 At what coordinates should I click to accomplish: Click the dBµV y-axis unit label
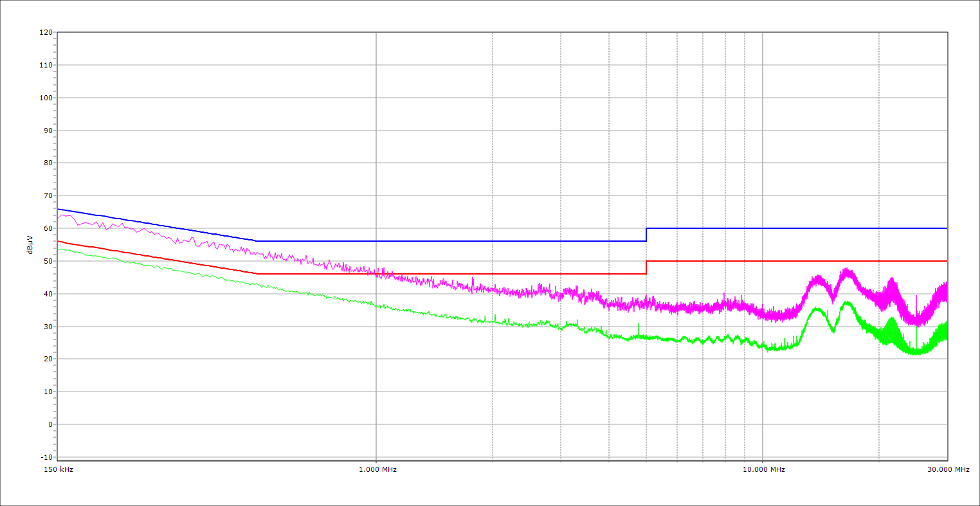(30, 245)
